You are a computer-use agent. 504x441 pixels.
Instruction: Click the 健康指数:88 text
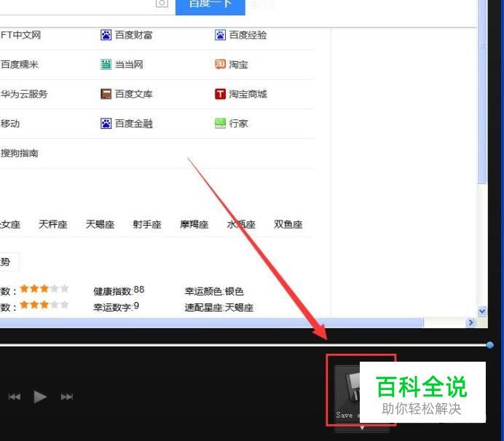(x=119, y=290)
